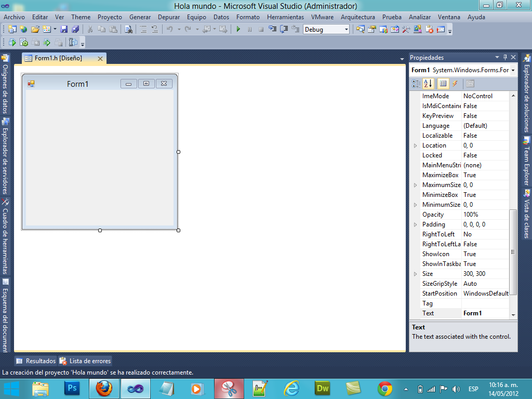Close the Form1.h [Diseño] tab

[x=100, y=59]
